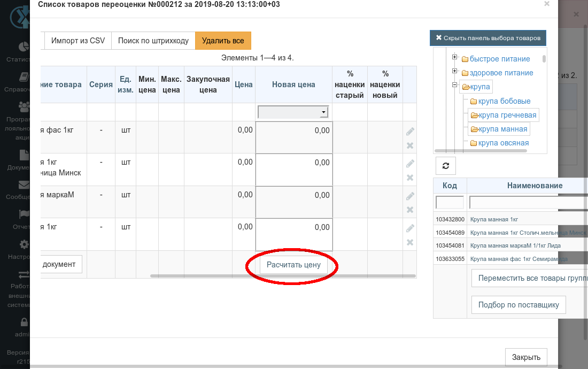The width and height of the screenshot is (588, 369).
Task: Delete the second row with its cross icon
Action: tap(410, 178)
